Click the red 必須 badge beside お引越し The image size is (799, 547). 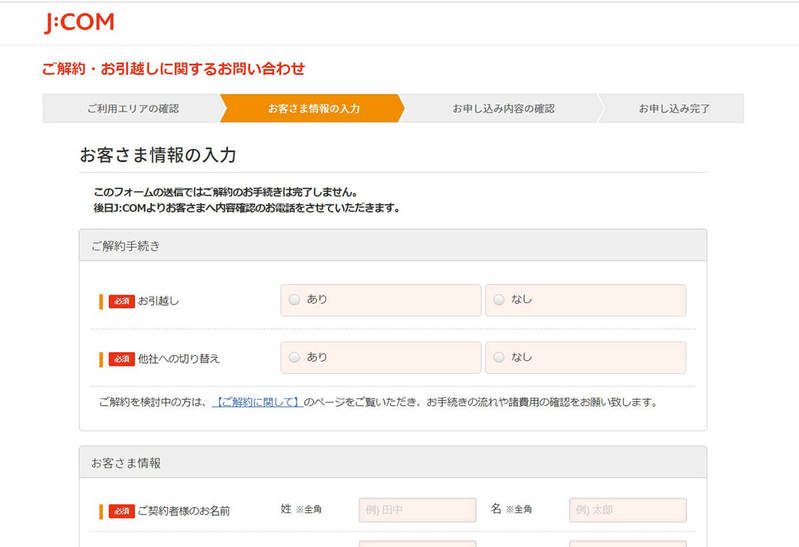121,301
